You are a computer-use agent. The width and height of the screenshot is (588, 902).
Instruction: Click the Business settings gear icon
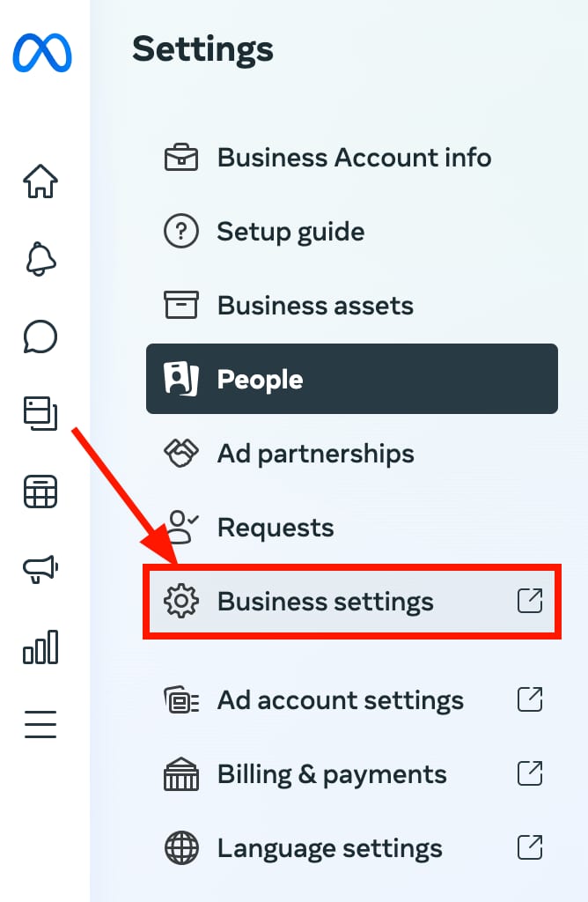(x=181, y=601)
